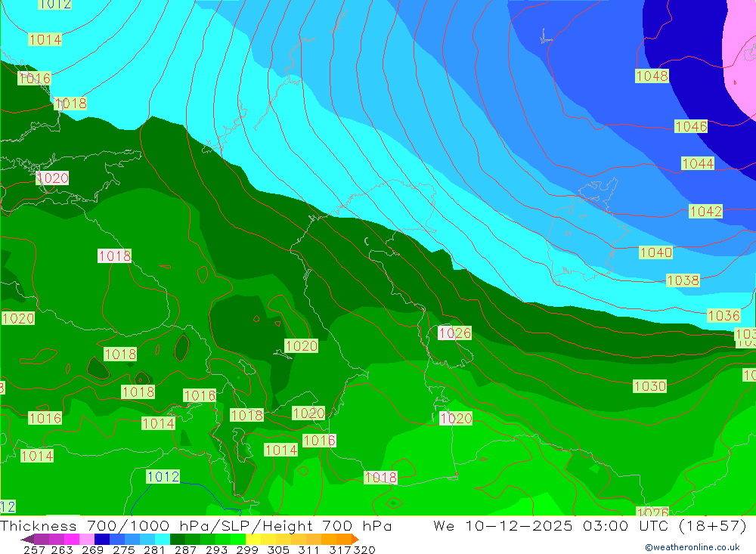Click the white-background 1026 isobar label
This screenshot has width=756, height=554.
point(454,333)
